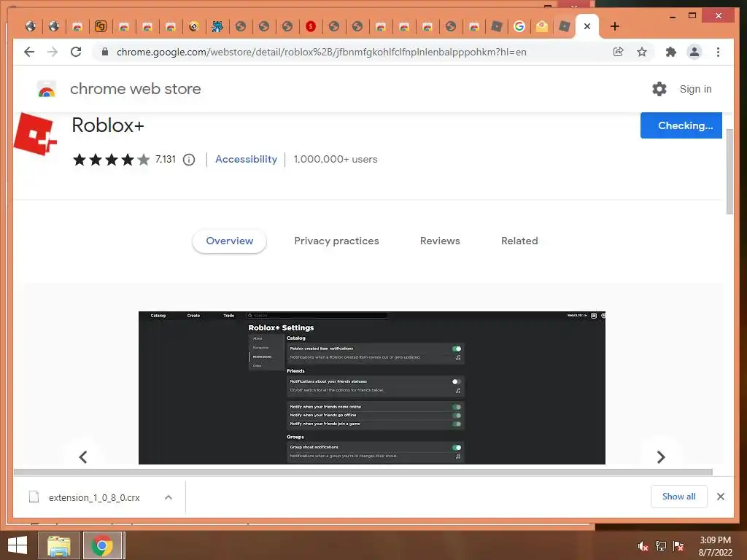Click the URL address bar

[x=322, y=52]
